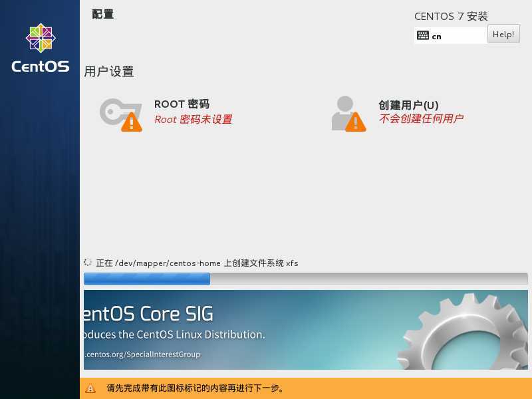Click the gear graphic in banner

463,331
